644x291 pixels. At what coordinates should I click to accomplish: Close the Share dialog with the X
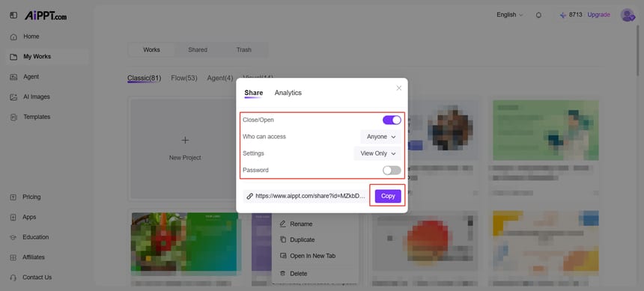[399, 88]
